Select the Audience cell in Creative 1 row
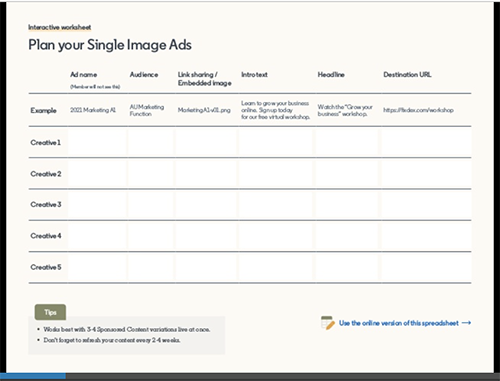 click(151, 143)
